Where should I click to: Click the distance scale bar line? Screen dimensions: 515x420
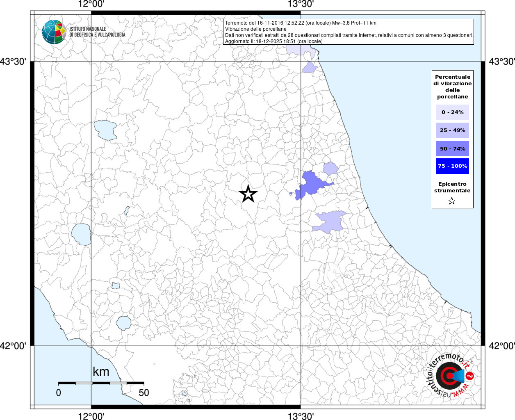click(101, 383)
